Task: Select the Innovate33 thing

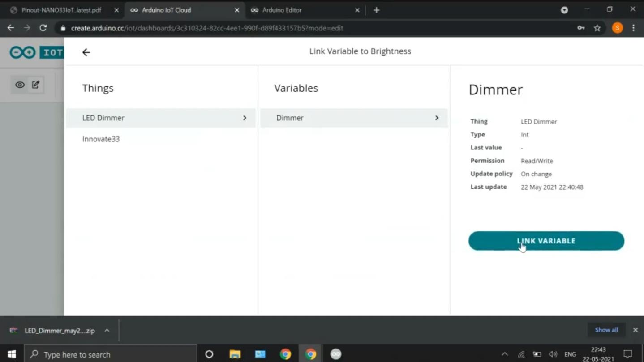Action: (x=101, y=139)
